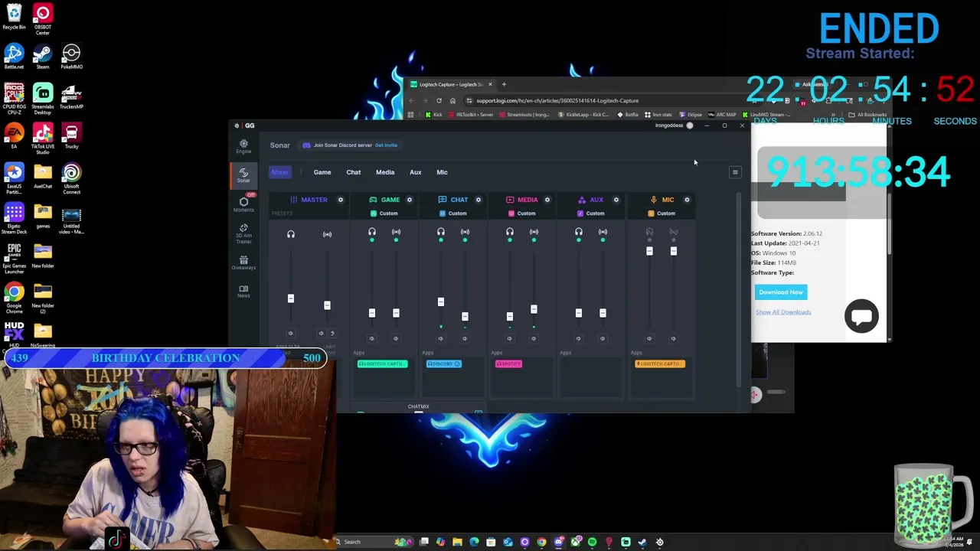Click the Sonar hamburger menu icon
This screenshot has height=551, width=980.
coord(735,172)
